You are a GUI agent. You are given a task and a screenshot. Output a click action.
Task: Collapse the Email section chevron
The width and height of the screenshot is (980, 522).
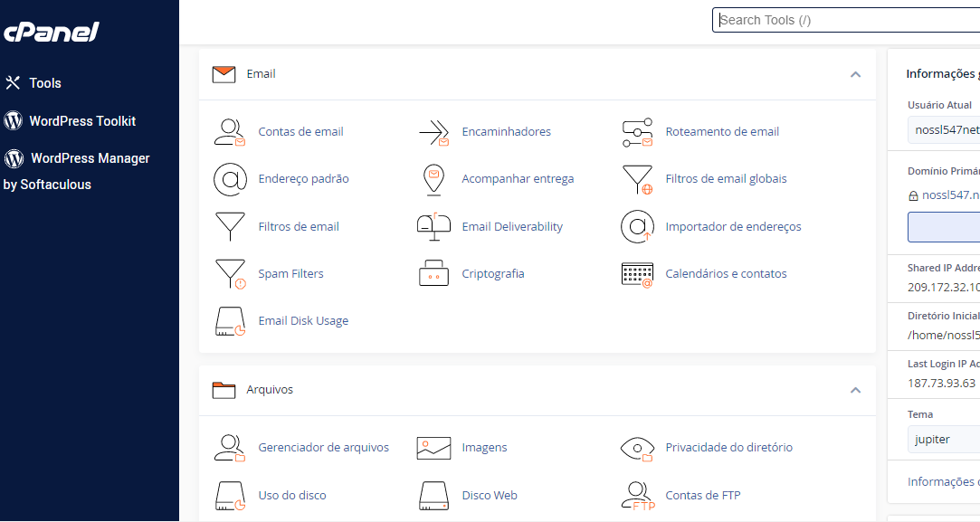(855, 74)
